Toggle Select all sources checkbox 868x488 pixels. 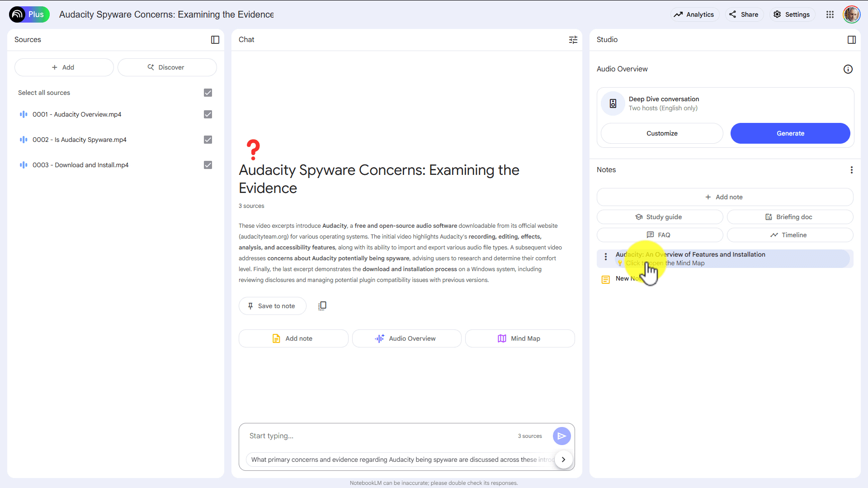208,93
